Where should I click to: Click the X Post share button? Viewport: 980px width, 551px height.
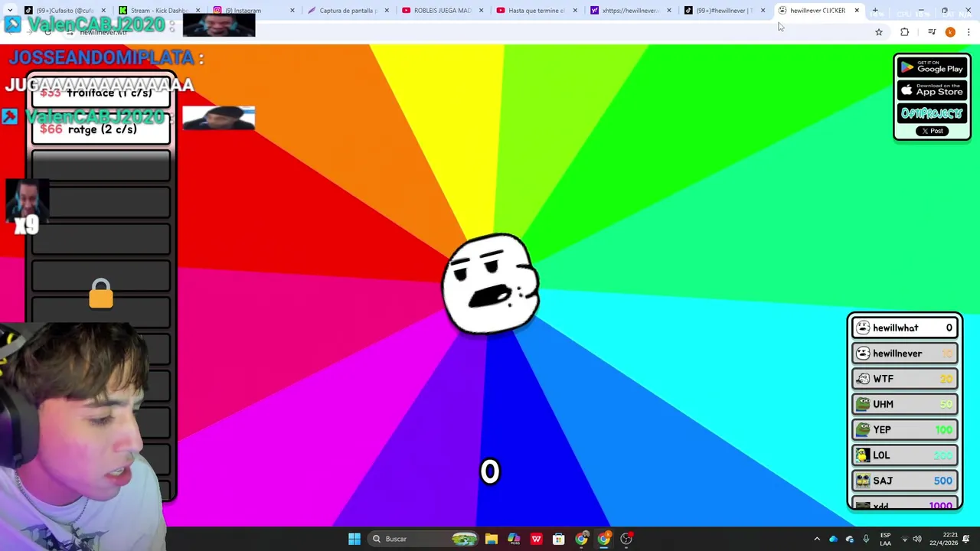932,131
